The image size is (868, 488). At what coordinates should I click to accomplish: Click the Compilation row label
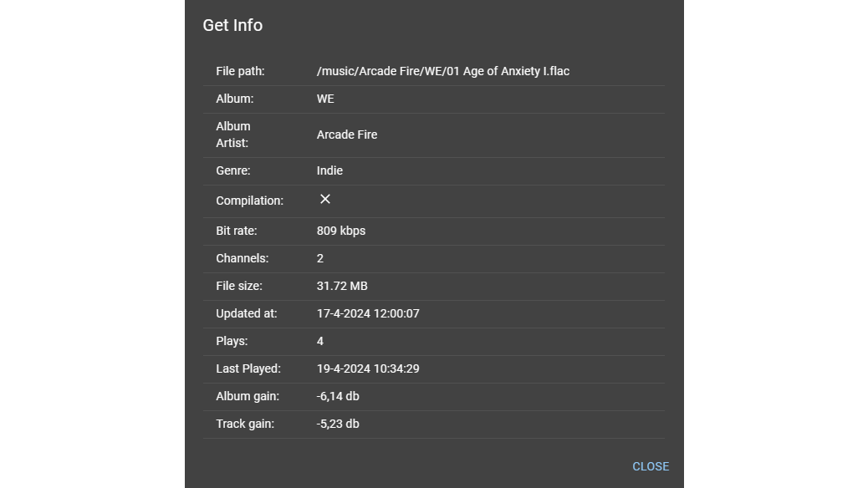(249, 201)
